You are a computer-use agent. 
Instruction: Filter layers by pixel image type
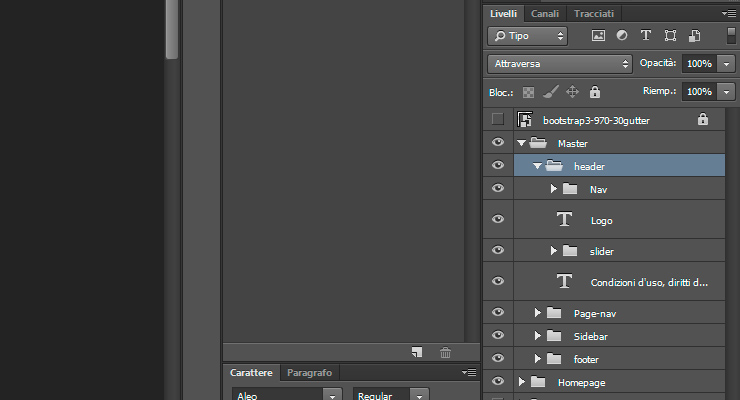pos(598,36)
